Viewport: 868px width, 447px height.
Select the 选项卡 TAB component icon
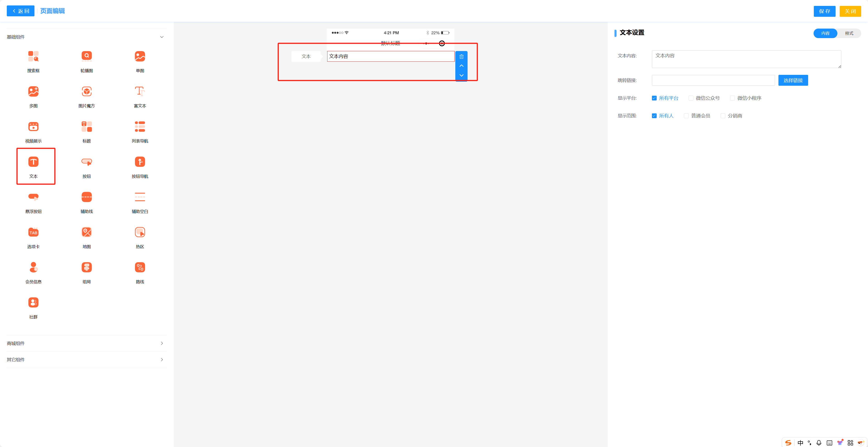tap(33, 233)
